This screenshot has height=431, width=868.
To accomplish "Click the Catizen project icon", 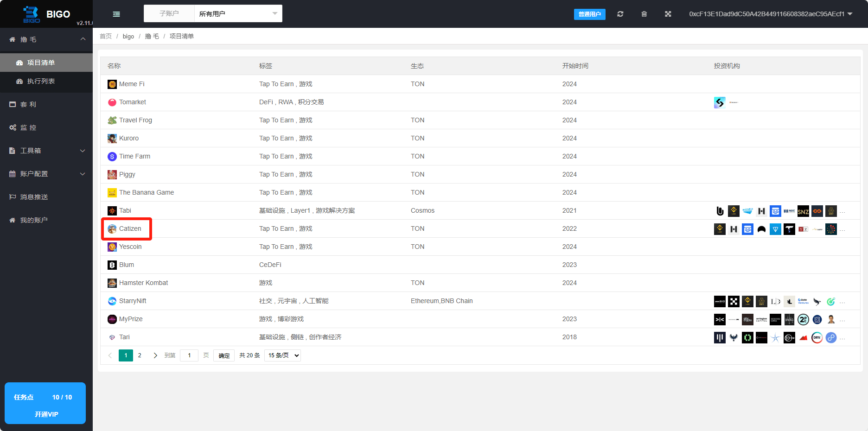I will (x=112, y=229).
